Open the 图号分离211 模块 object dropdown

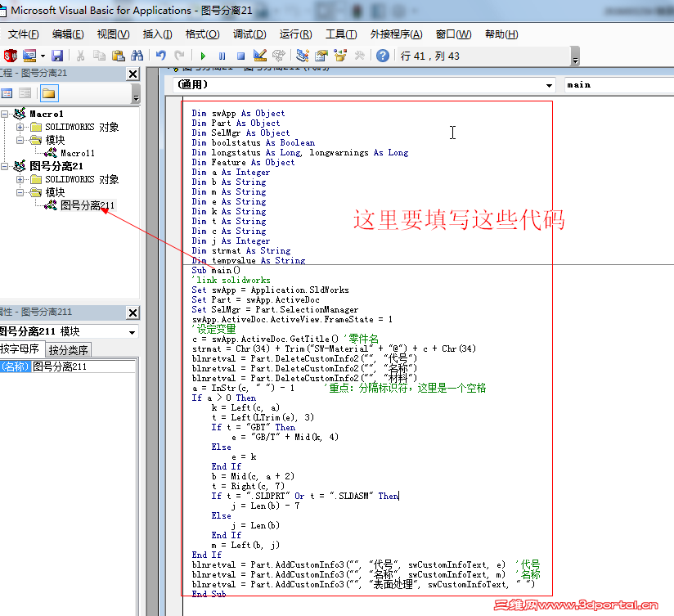(x=132, y=332)
